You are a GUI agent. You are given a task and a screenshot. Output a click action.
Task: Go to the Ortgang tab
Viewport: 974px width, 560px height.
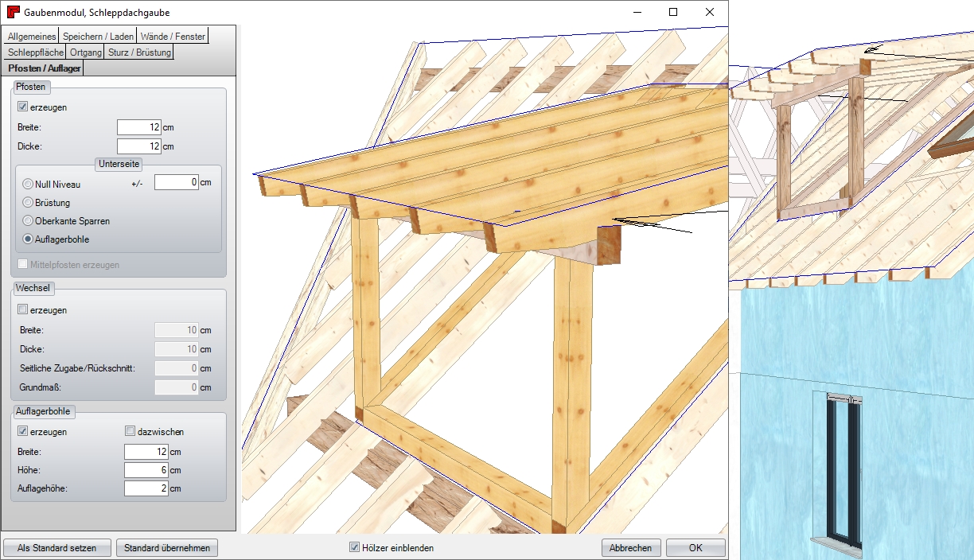pos(86,52)
